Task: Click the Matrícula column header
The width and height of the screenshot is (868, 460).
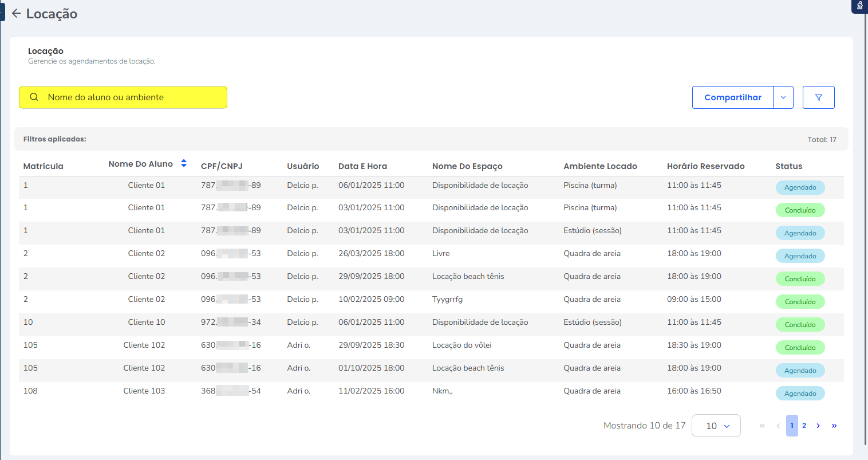Action: click(43, 166)
